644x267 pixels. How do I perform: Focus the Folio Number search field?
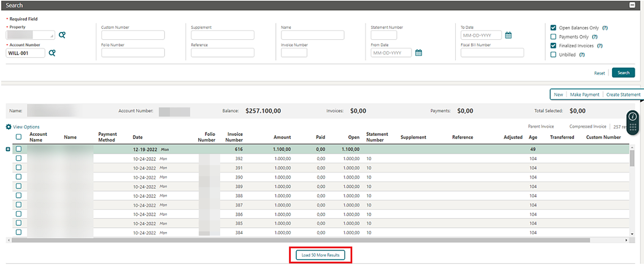pyautogui.click(x=132, y=53)
